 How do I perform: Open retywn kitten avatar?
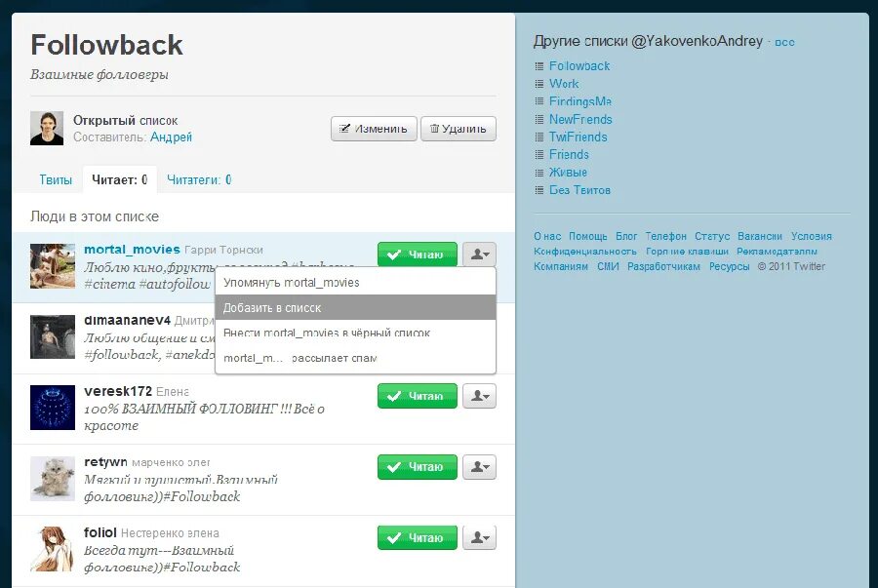(53, 479)
